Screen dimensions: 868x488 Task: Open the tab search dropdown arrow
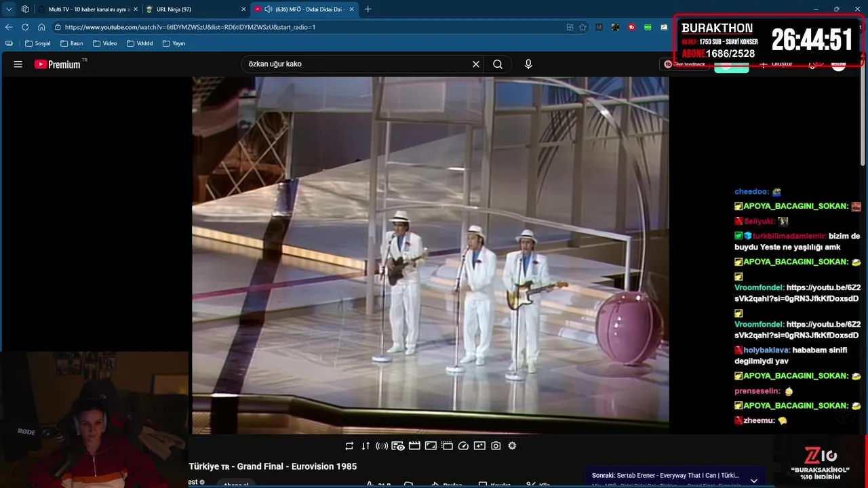[9, 9]
